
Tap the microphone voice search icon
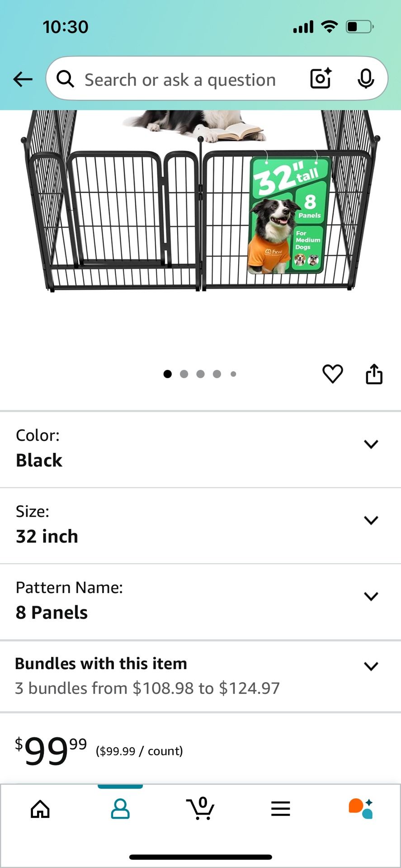[365, 79]
